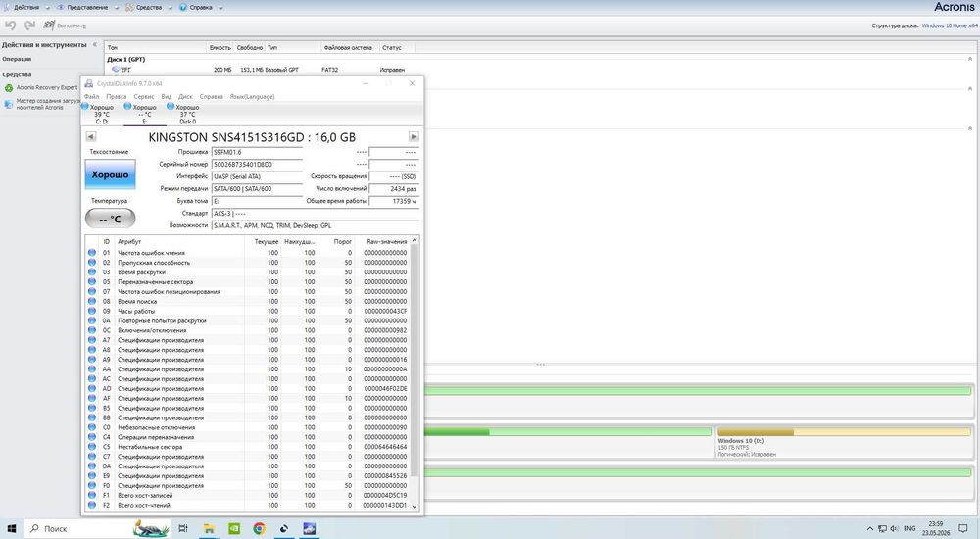The height and width of the screenshot is (539, 980).
Task: Open Google Chrome from the taskbar
Action: (259, 528)
